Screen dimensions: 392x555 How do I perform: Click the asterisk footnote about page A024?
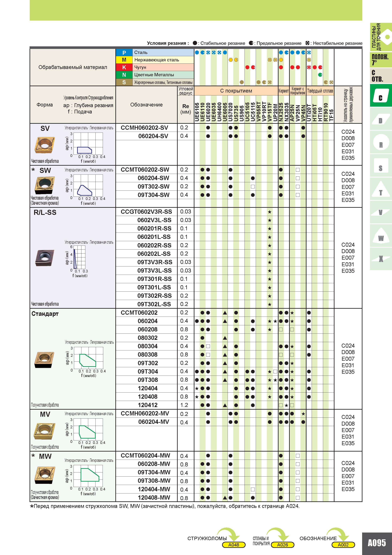click(165, 506)
